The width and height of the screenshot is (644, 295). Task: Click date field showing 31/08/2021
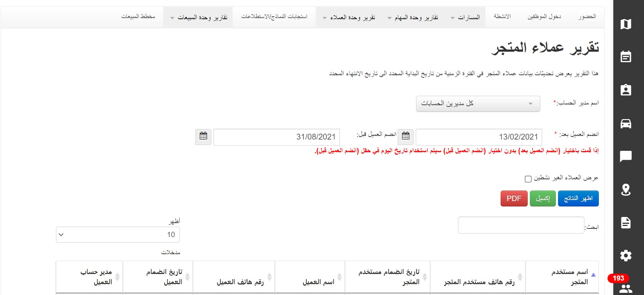277,137
